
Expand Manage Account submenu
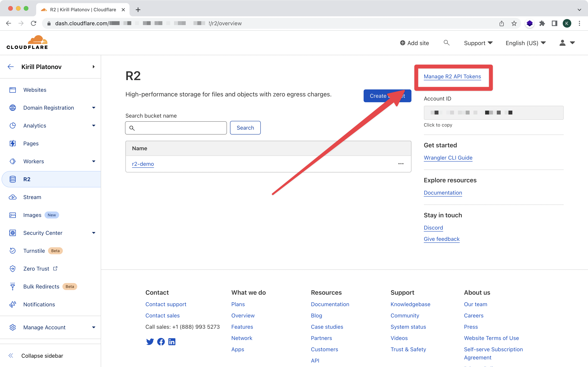(94, 327)
